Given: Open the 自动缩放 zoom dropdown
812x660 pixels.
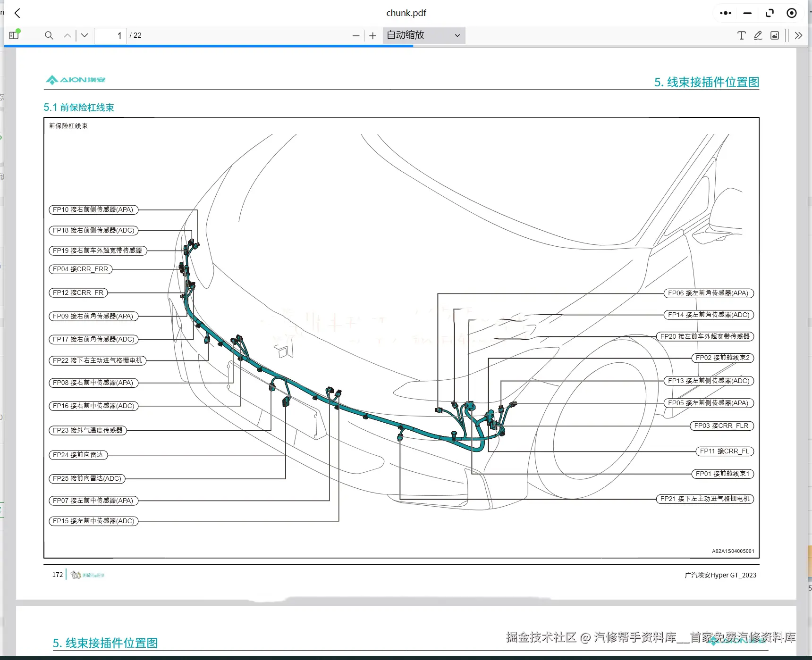Looking at the screenshot, I should pos(423,35).
